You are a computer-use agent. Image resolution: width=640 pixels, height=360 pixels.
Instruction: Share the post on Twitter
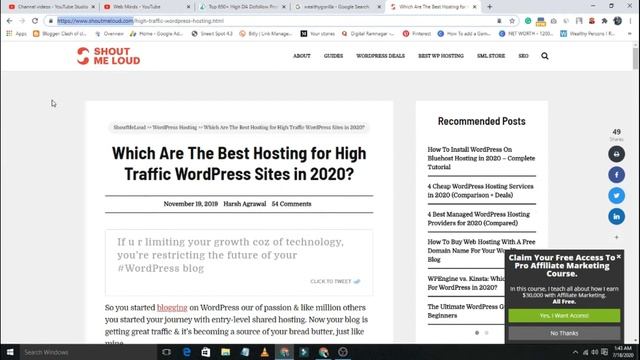616,196
